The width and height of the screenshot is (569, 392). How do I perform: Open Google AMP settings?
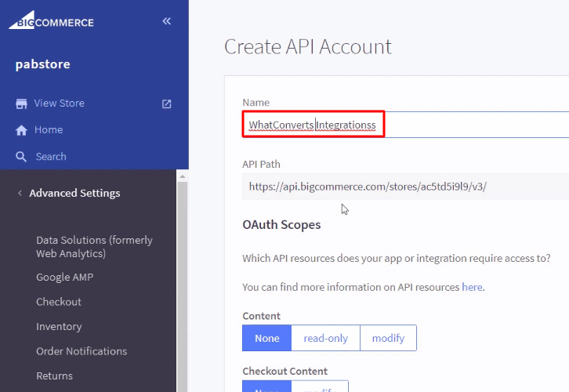[x=65, y=277]
